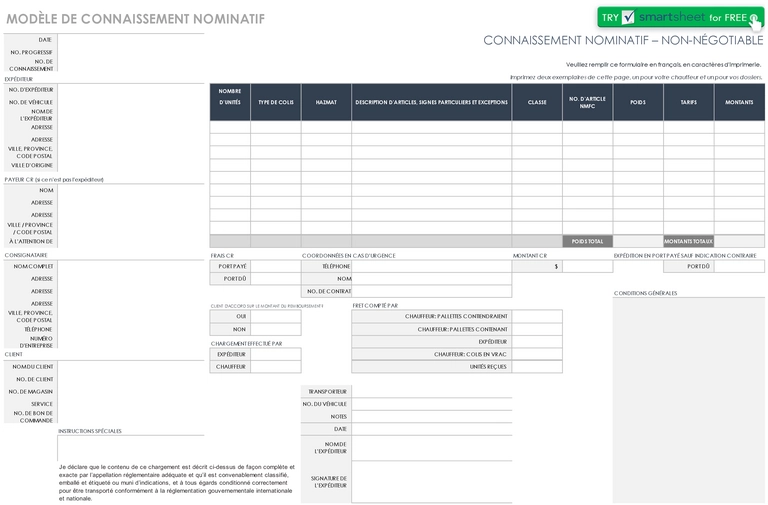Click the CONDITIONS GÉNÉRALES gray text area
768x505 pixels.
[688, 400]
